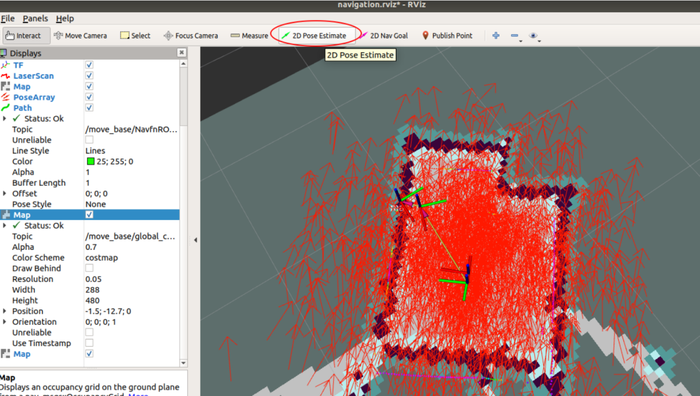Open the File menu
Screen dimensions: 700x396
pyautogui.click(x=8, y=19)
